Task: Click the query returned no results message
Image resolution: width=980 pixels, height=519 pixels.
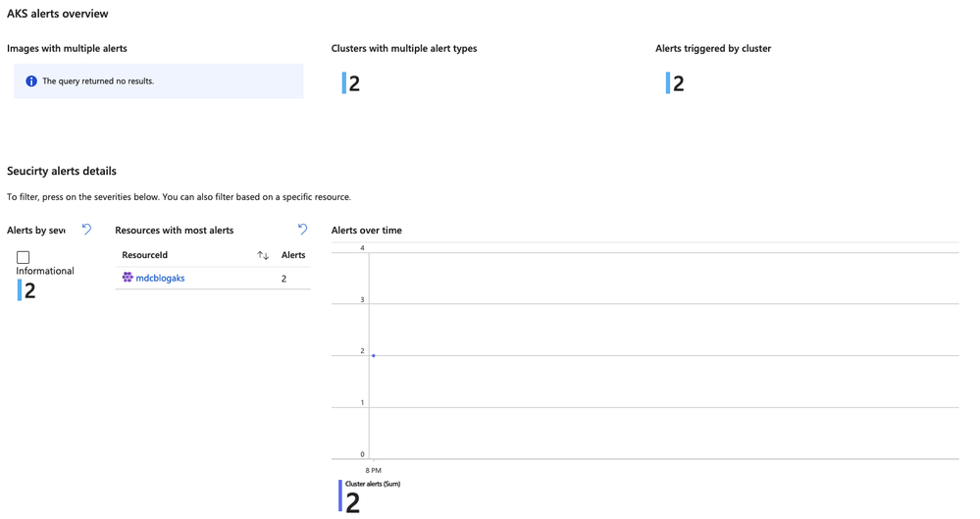Action: pyautogui.click(x=98, y=81)
